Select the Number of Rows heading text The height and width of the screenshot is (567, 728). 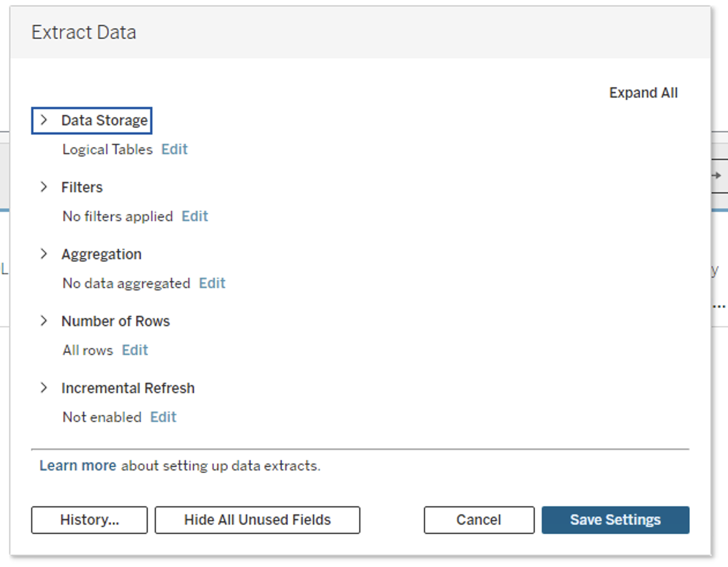coord(116,322)
